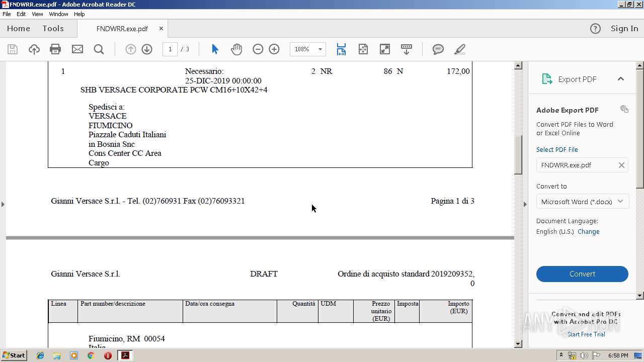Click document scrollbar up arrow

(518, 65)
